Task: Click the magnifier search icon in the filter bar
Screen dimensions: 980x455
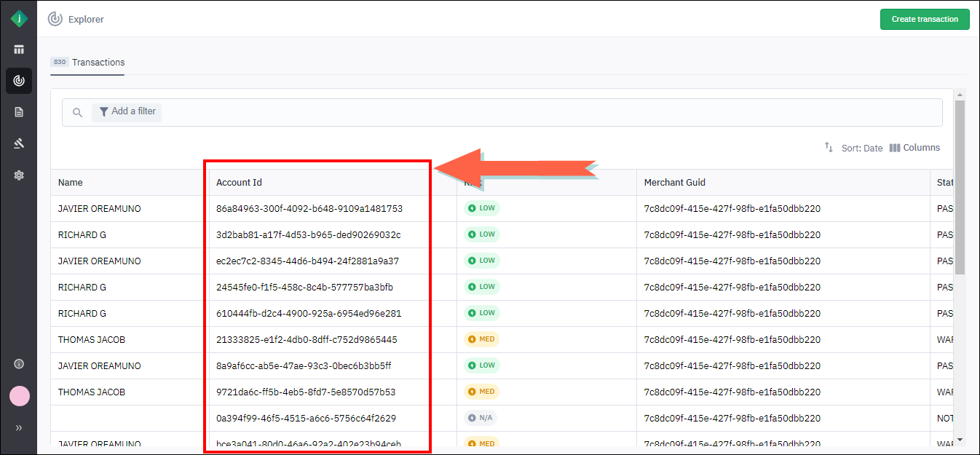Action: (78, 113)
